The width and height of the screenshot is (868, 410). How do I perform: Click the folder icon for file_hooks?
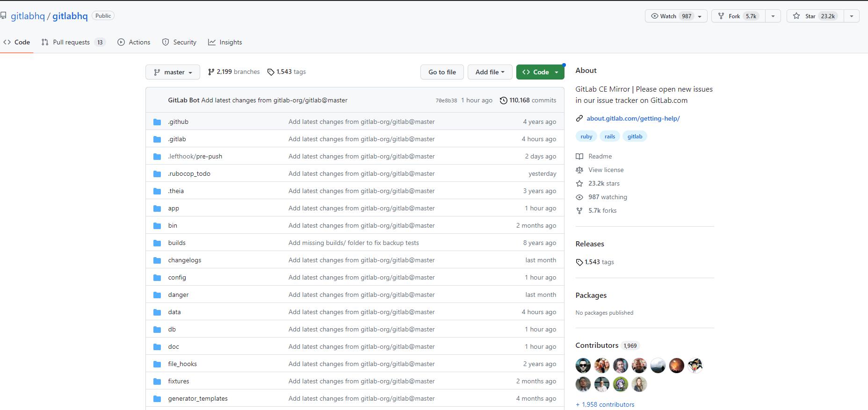click(157, 364)
